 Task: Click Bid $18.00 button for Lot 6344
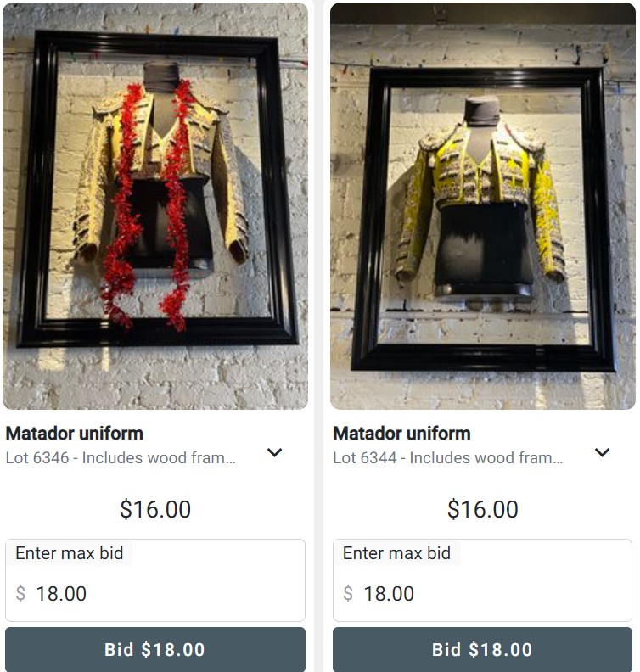click(482, 649)
